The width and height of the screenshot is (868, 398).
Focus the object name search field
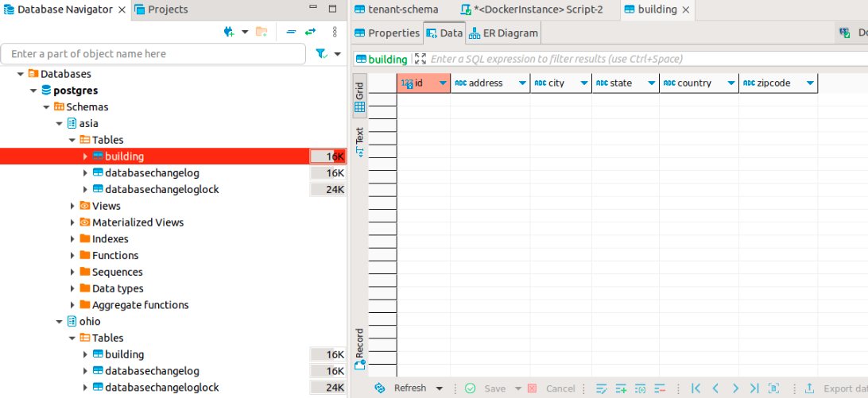[153, 54]
